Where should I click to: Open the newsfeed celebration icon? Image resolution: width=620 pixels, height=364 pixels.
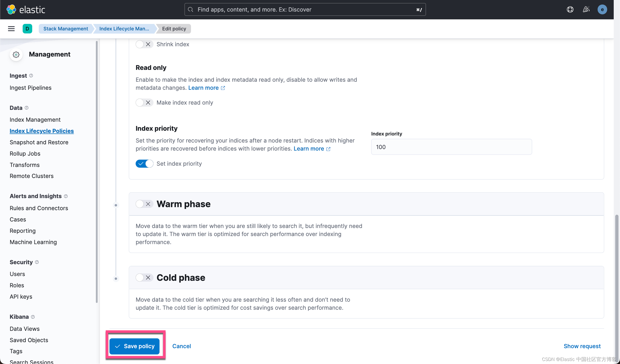point(586,10)
